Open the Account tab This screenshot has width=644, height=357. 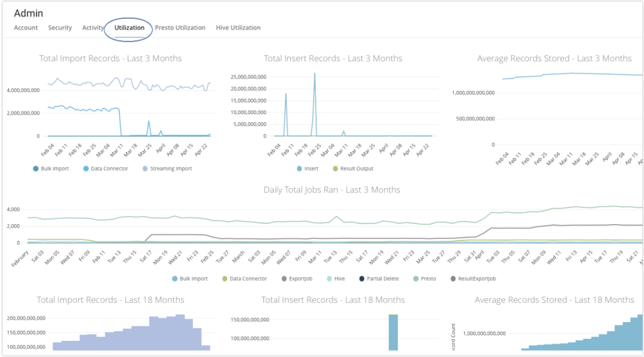26,27
